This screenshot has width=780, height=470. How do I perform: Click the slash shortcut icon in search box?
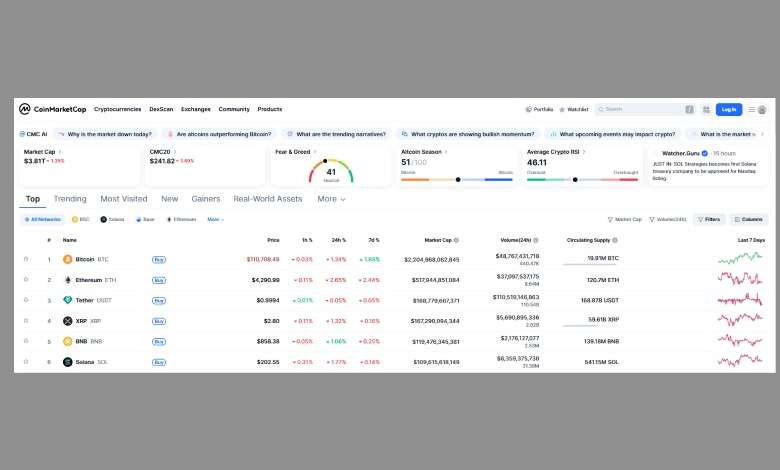point(689,109)
